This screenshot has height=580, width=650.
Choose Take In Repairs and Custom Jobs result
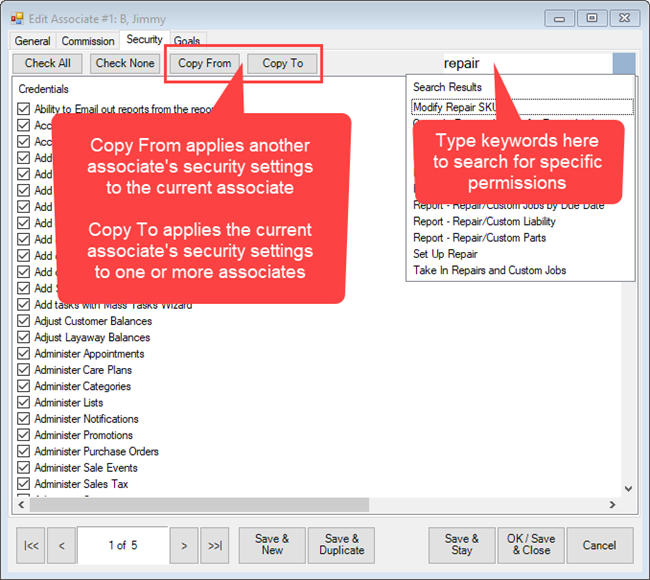(489, 270)
